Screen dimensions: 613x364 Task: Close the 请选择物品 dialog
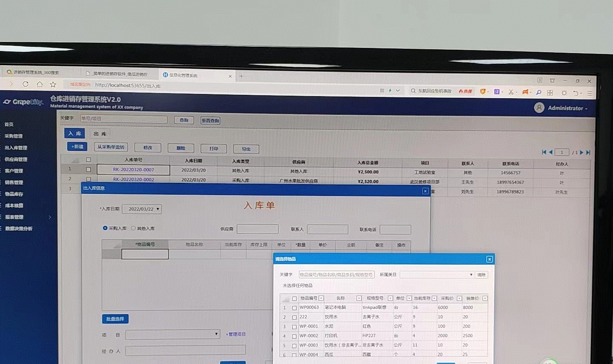(x=489, y=259)
